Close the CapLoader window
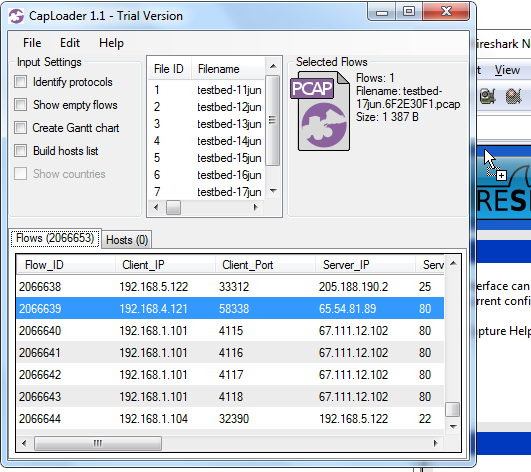 [446, 12]
